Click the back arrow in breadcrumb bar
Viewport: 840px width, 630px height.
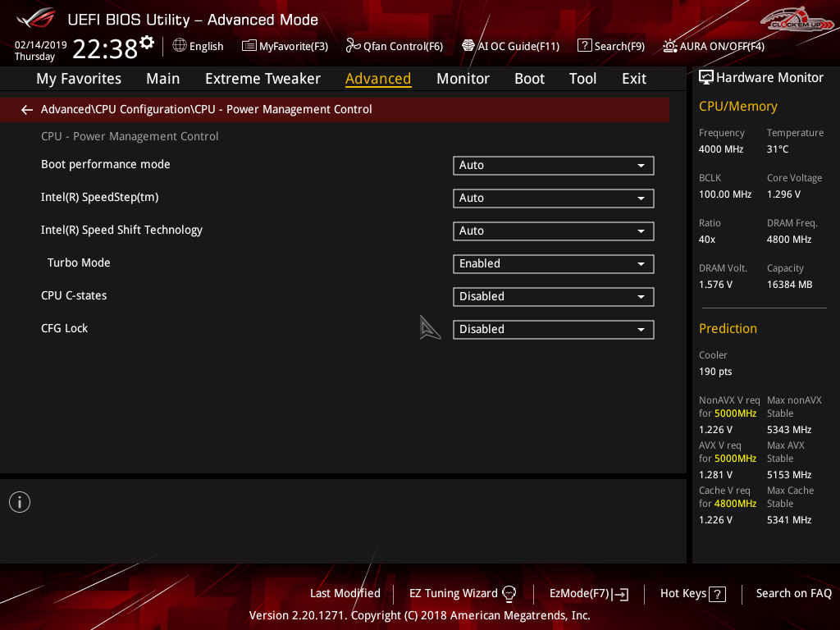pos(27,109)
